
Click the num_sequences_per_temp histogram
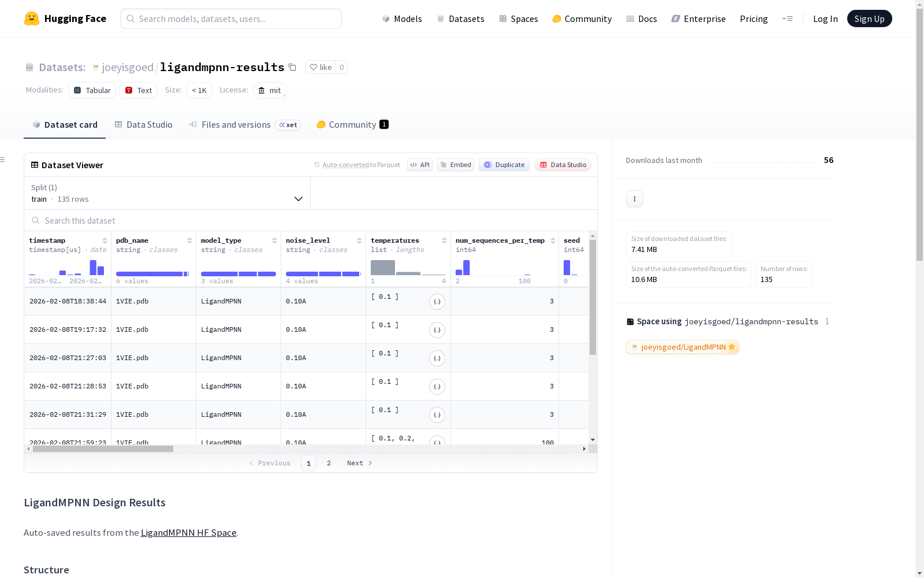493,268
